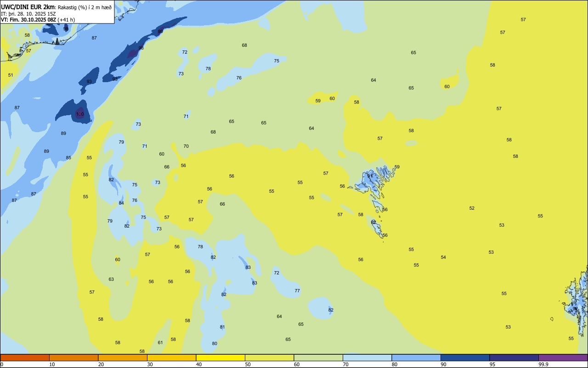
Task: Click the navy 95–99.9 legend swatch
Action: coord(514,357)
